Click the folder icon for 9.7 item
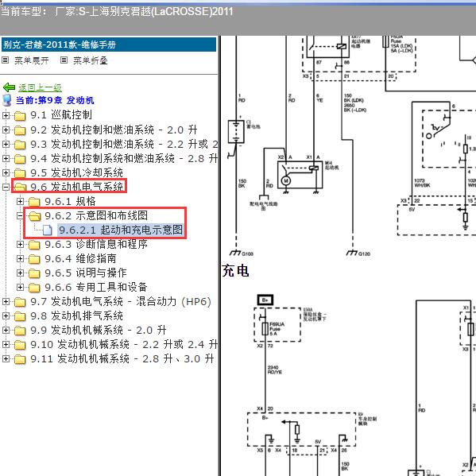Screen dimensions: 476x476 20,302
